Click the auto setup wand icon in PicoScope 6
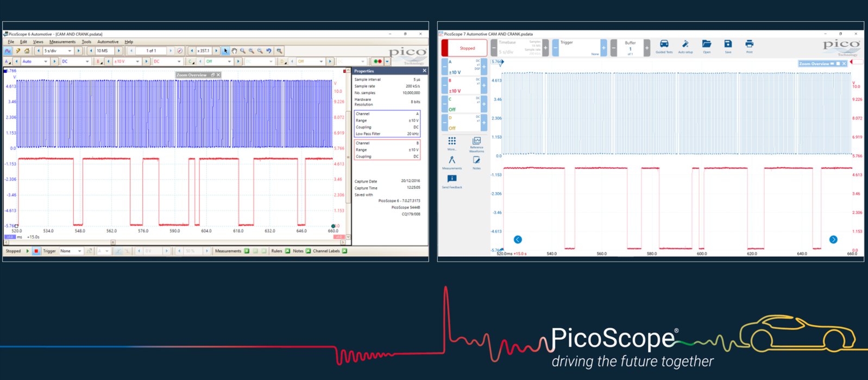868x380 pixels. click(17, 51)
